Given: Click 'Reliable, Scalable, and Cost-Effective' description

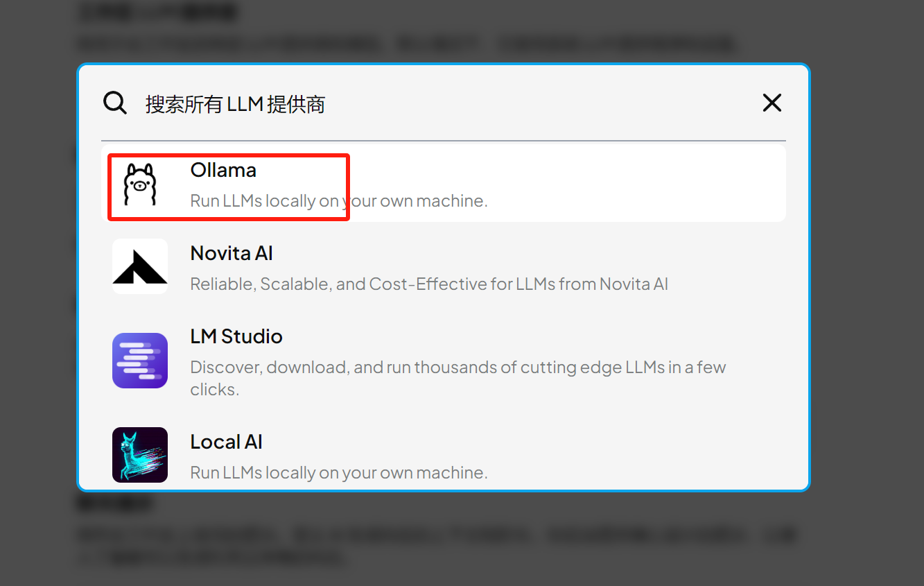Looking at the screenshot, I should pos(429,284).
